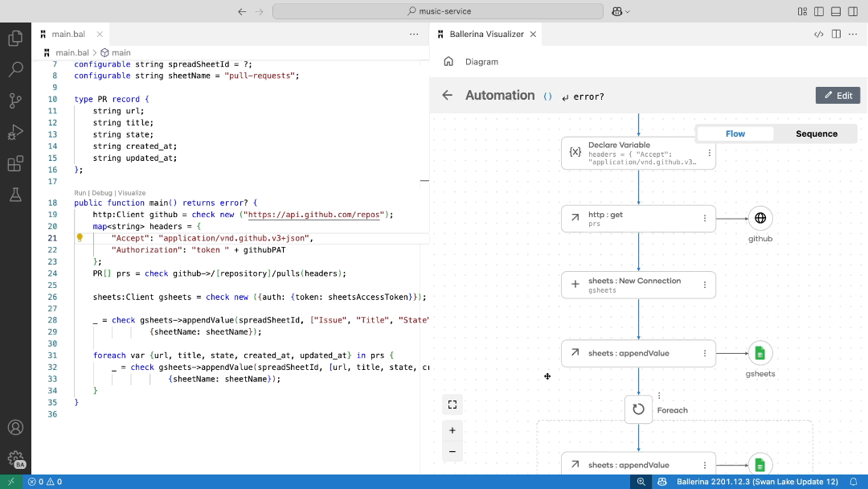Open the Explorer view in activity bar
Screen dimensions: 868x489
pos(15,38)
